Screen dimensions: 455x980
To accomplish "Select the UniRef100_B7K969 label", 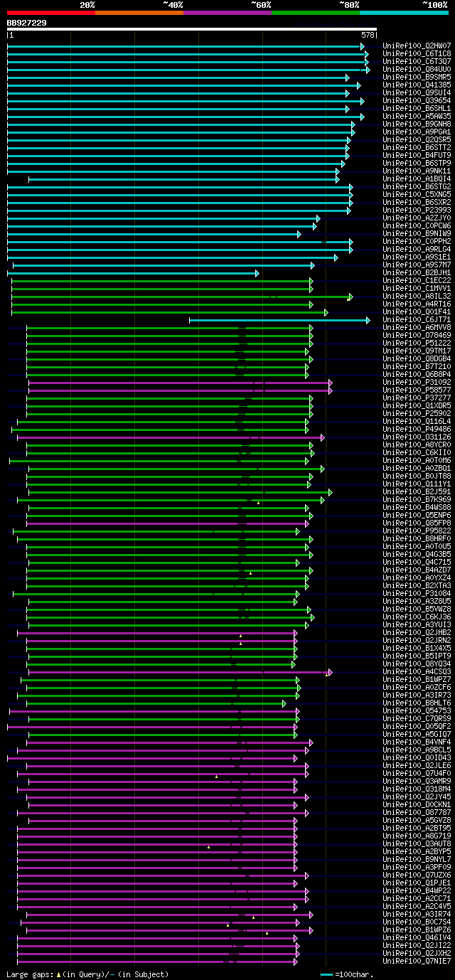I will (x=417, y=499).
